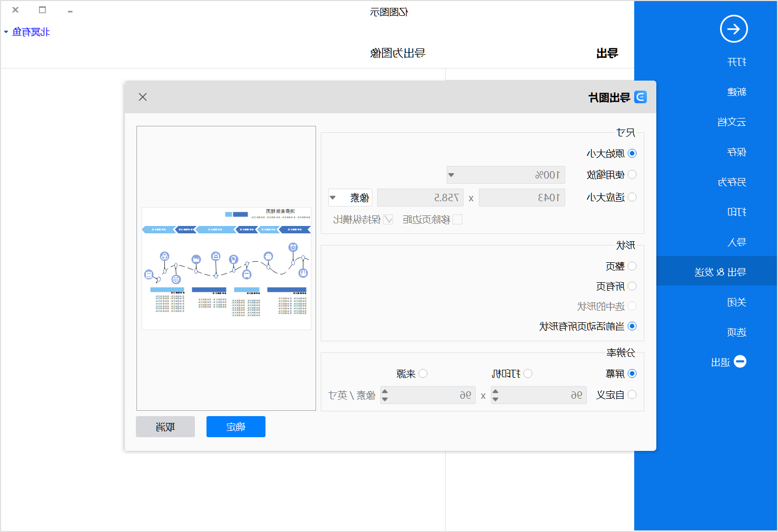Open the 像素 unit dropdown
This screenshot has width=778, height=532.
[x=350, y=198]
